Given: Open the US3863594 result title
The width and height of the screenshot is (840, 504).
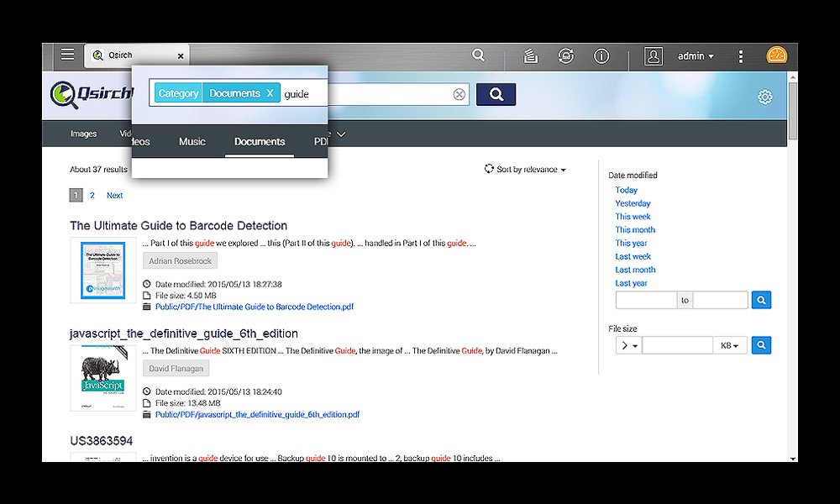Looking at the screenshot, I should click(102, 441).
